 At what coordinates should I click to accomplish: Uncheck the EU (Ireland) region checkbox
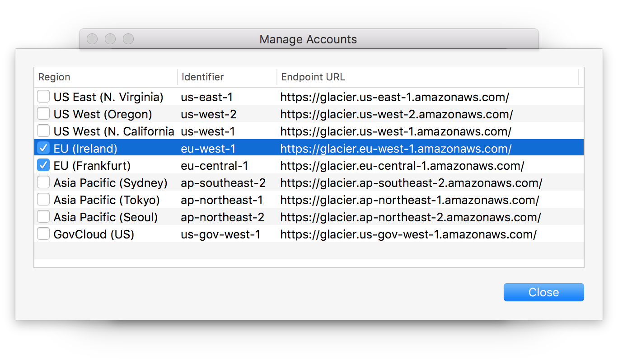[x=43, y=148]
